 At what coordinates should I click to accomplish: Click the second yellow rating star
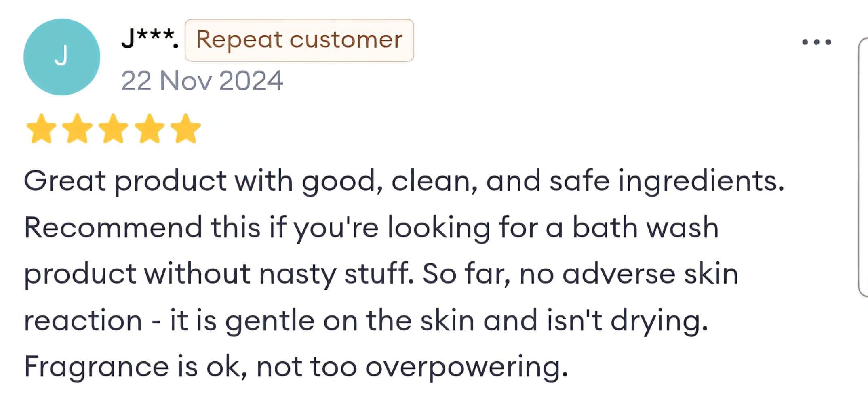[77, 128]
